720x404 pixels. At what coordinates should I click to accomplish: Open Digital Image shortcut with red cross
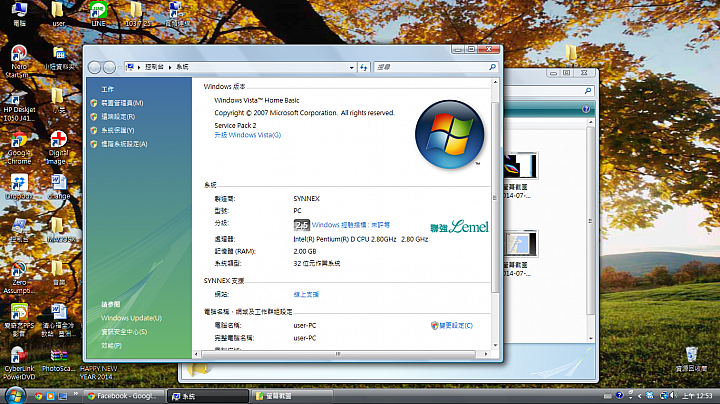coord(58,148)
